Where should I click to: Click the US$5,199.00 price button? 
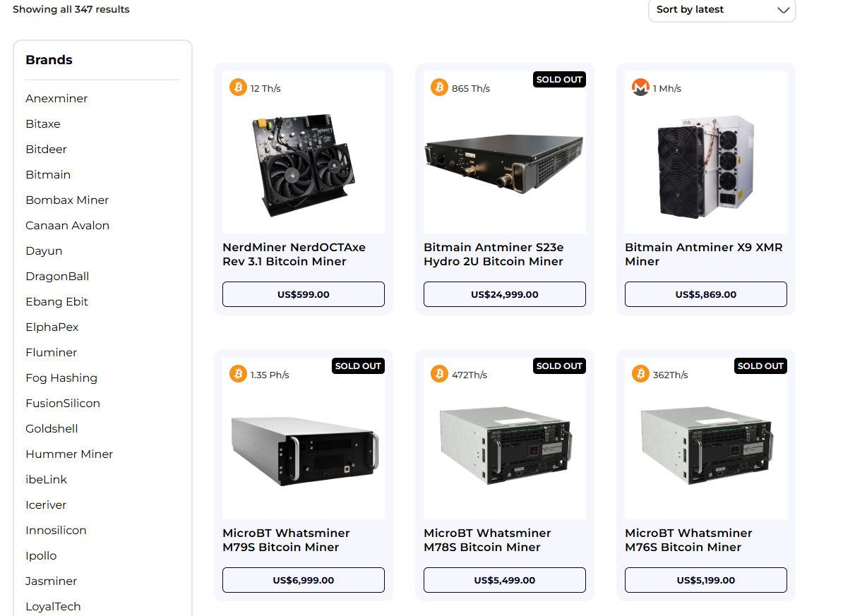(706, 580)
